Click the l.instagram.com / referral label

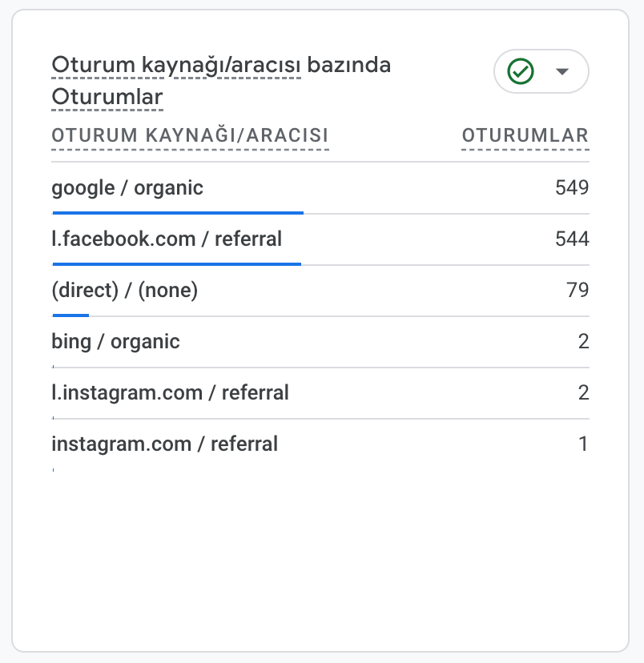pos(170,392)
